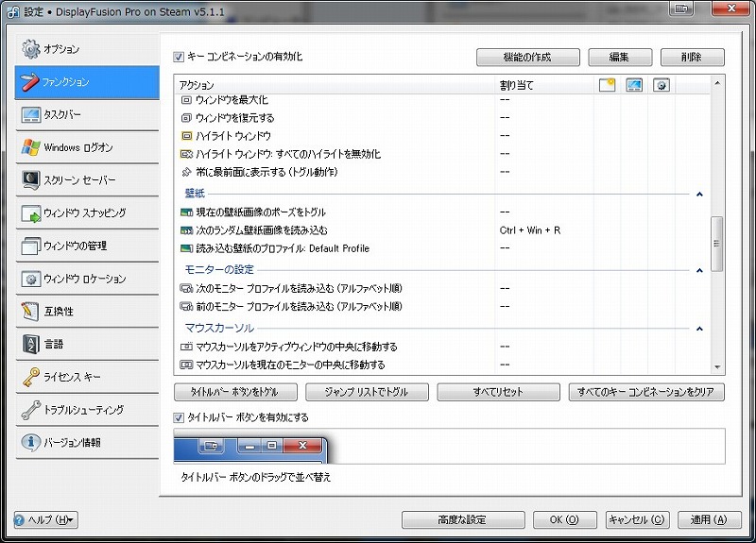Screen dimensions: 756x543
Task: Open the ヘルプ dropdown button
Action: coord(45,520)
